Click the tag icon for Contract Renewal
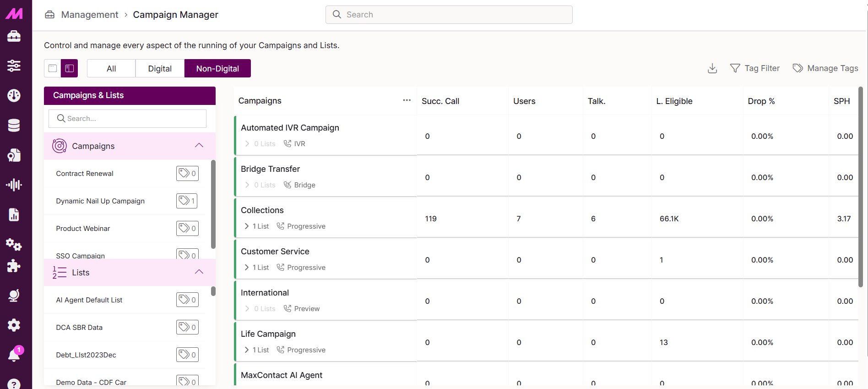 (x=187, y=173)
